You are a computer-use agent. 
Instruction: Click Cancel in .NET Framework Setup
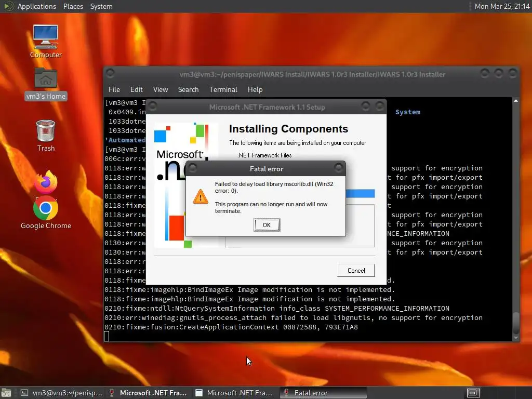click(x=356, y=270)
